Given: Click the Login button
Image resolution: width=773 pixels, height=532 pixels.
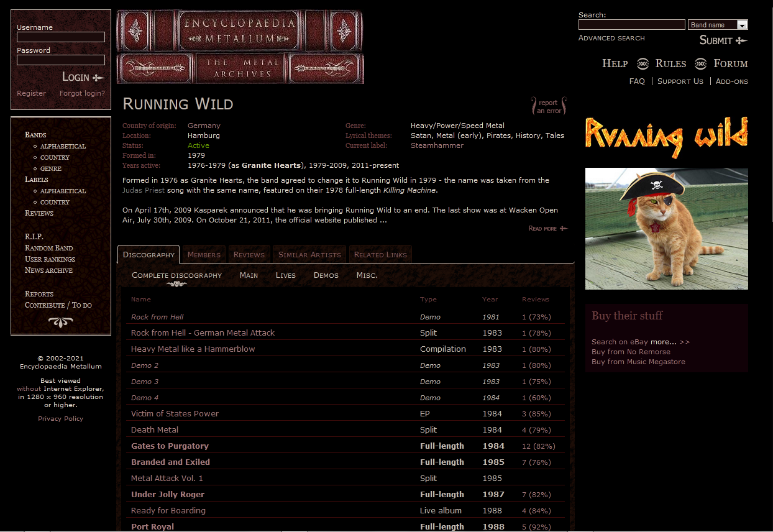Looking at the screenshot, I should coord(83,77).
